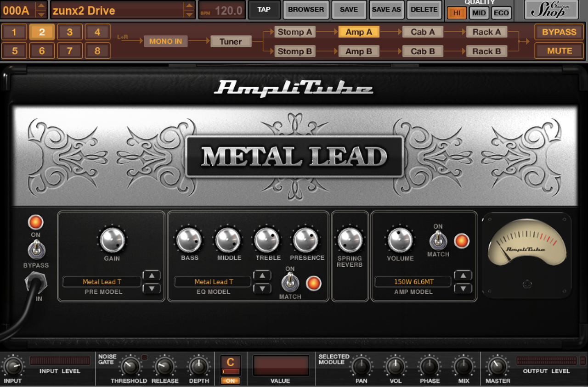Set quality to ECO
Image resolution: width=588 pixels, height=387 pixels.
[501, 13]
